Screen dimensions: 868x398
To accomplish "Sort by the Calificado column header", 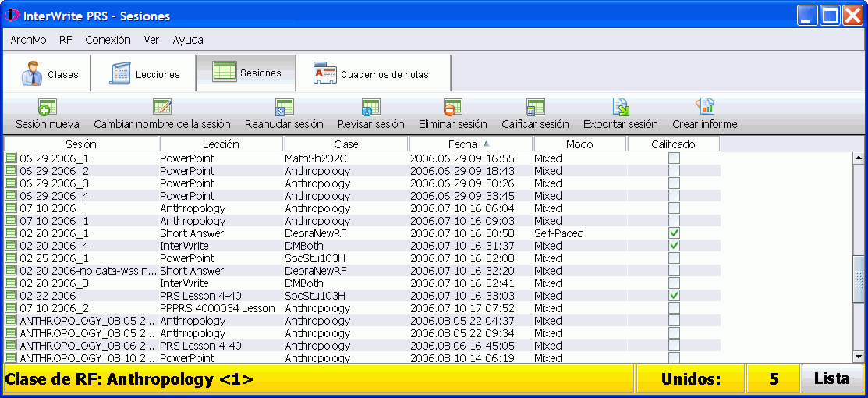I will 674,144.
